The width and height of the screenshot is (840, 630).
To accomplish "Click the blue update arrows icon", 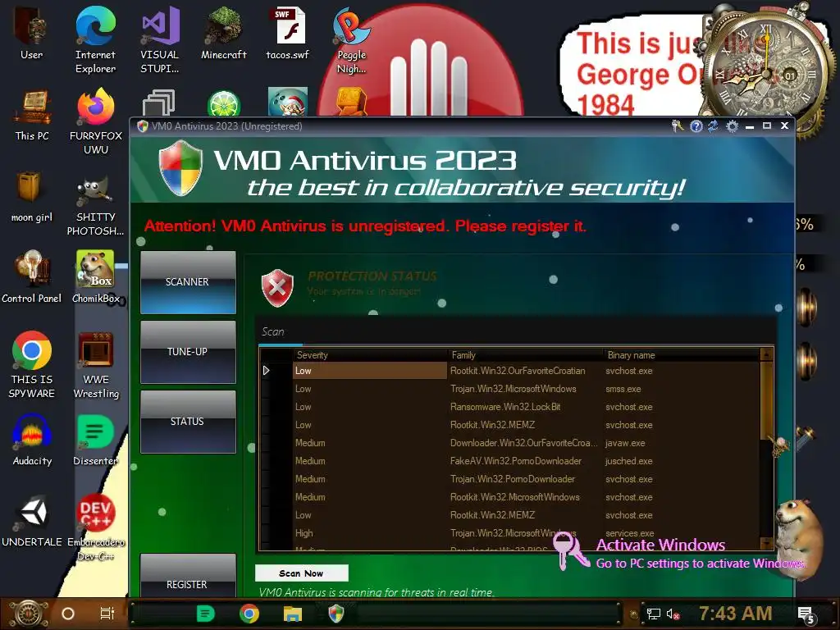I will tap(713, 126).
